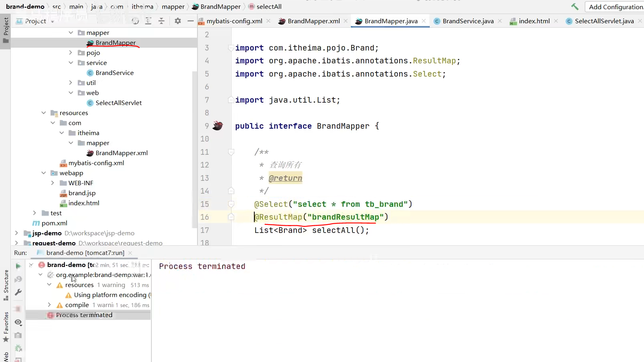The width and height of the screenshot is (644, 362).
Task: Expand the pojo package
Action: coord(71,53)
